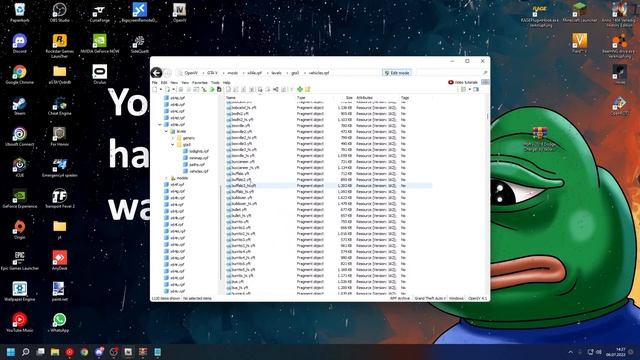This screenshot has height=360, width=640.
Task: Click the Windows Start button
Action: click(11, 352)
